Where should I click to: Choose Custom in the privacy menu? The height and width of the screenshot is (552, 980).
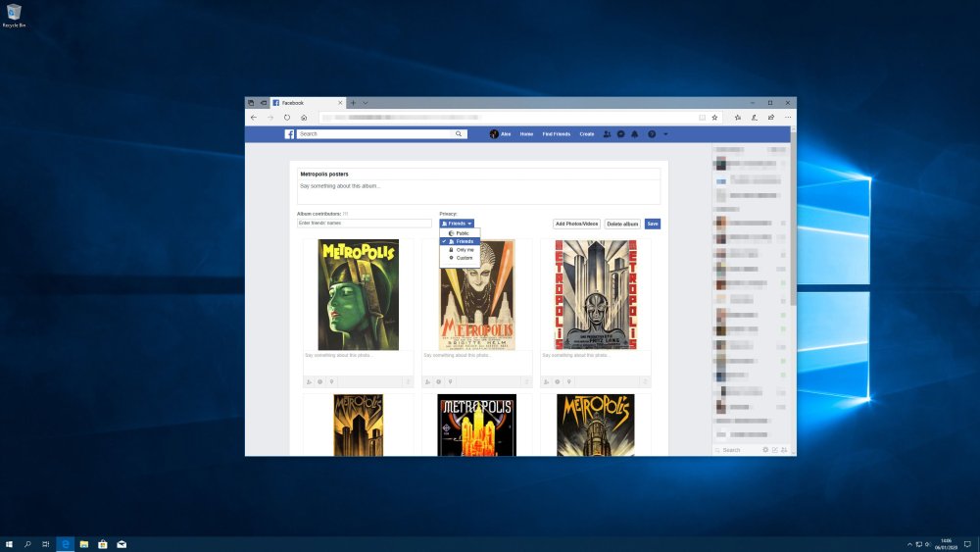click(x=460, y=258)
